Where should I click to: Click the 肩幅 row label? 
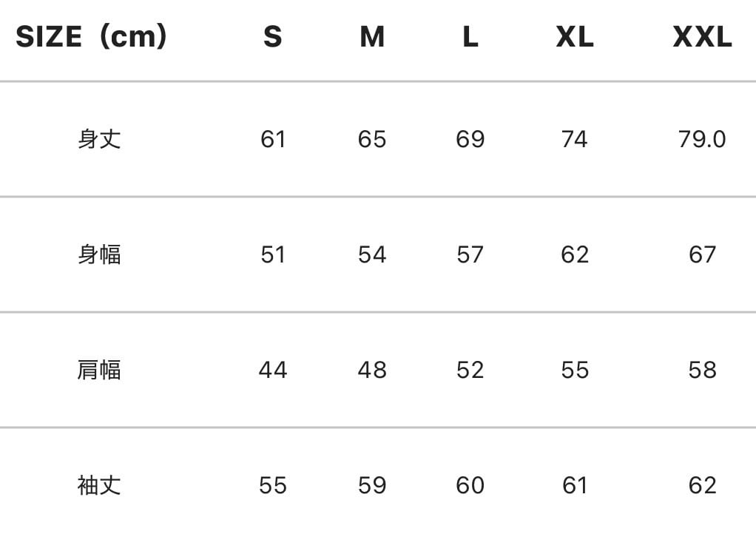click(99, 370)
